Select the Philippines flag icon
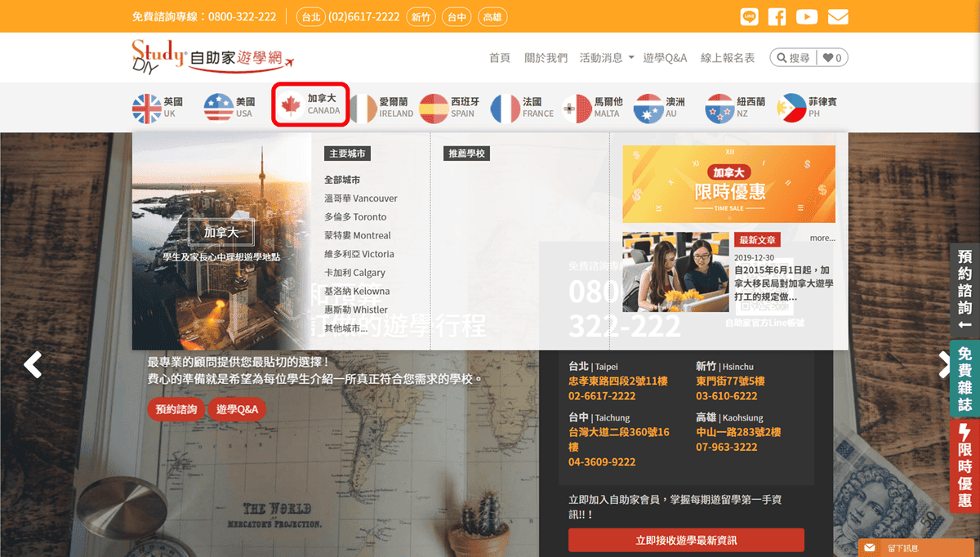The width and height of the screenshot is (980, 557). tap(791, 108)
